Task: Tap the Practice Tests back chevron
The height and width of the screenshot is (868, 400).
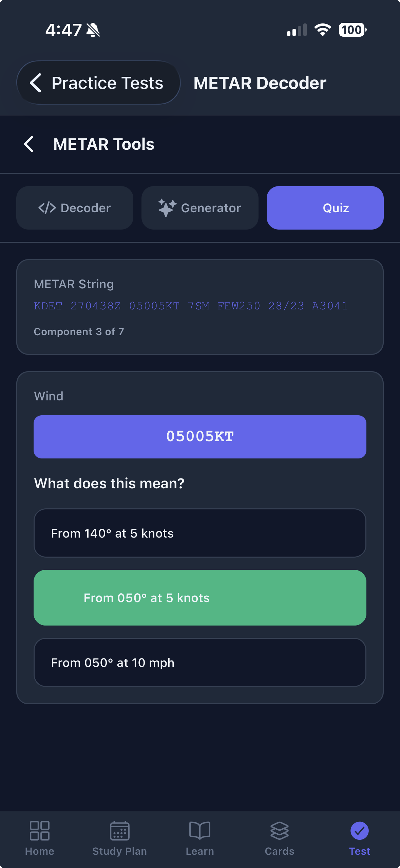Action: tap(36, 83)
